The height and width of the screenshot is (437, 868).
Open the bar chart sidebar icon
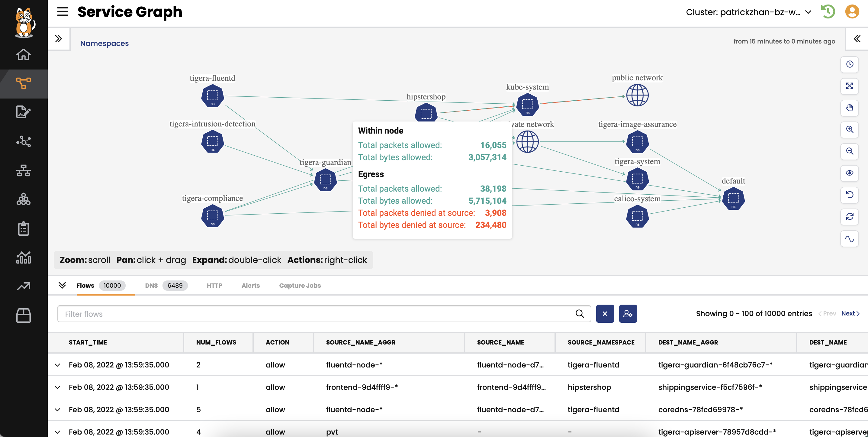click(24, 257)
